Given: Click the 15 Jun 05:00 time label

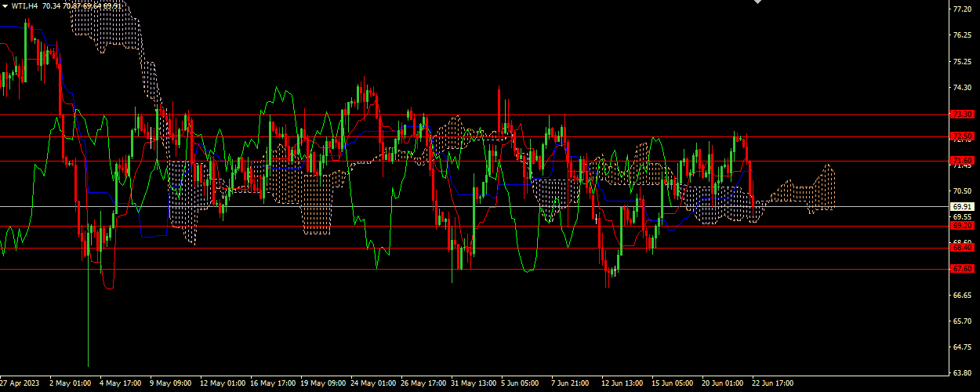Looking at the screenshot, I should pyautogui.click(x=673, y=383).
